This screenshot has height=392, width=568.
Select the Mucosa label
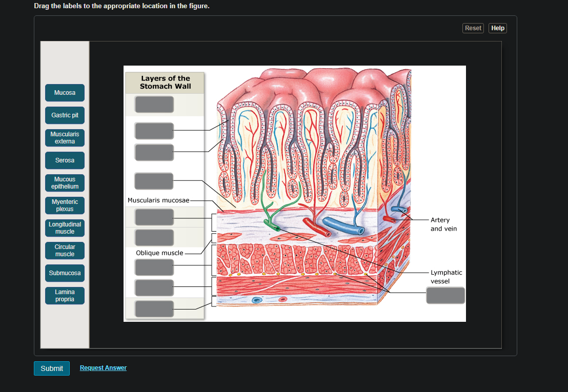pyautogui.click(x=65, y=93)
